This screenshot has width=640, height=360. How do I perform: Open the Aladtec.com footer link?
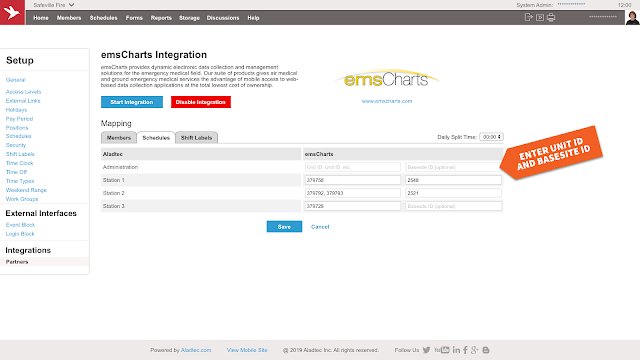196,350
